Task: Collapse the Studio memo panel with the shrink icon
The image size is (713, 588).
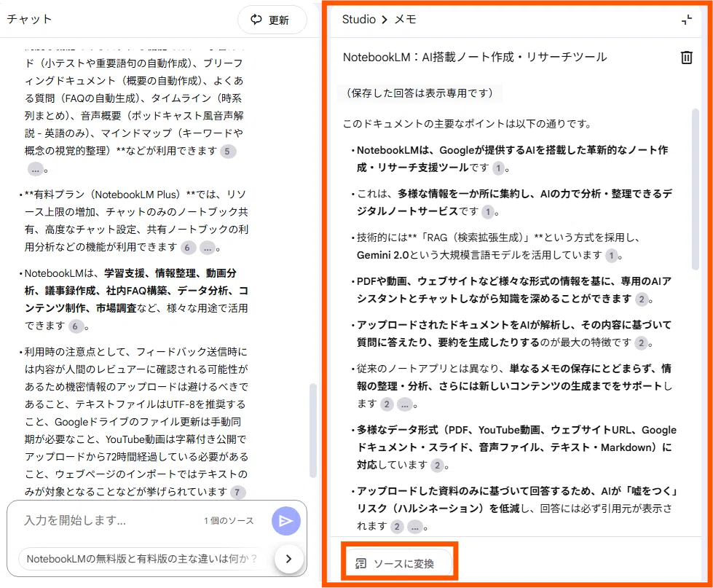Action: tap(687, 20)
